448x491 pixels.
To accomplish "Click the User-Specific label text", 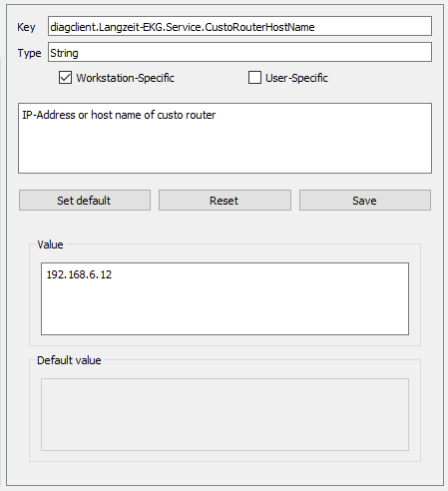I will (296, 78).
